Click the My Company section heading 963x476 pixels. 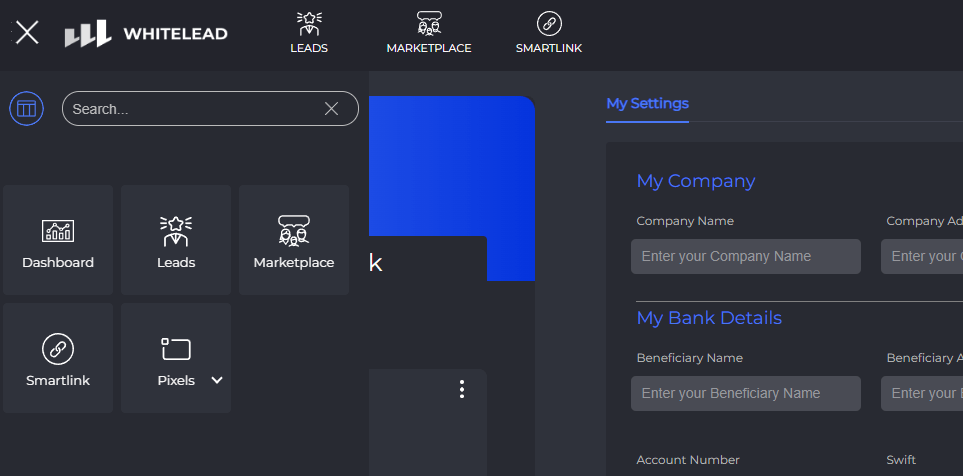tap(695, 181)
